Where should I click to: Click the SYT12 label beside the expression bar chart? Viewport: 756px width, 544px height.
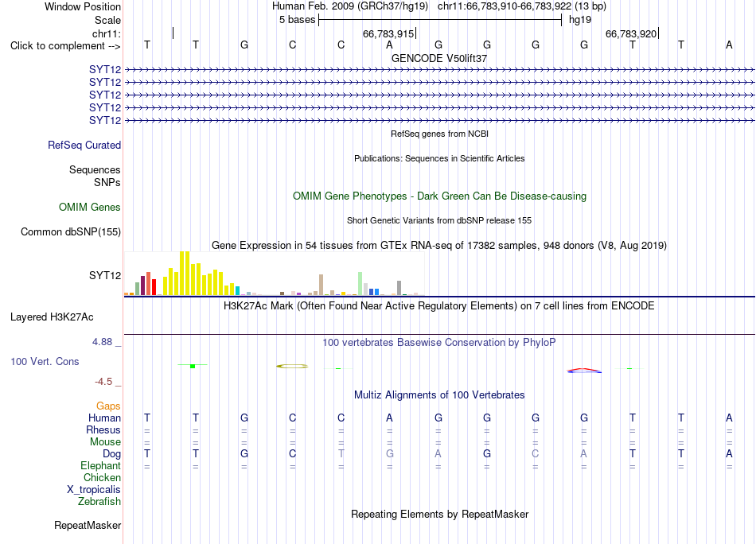point(105,276)
